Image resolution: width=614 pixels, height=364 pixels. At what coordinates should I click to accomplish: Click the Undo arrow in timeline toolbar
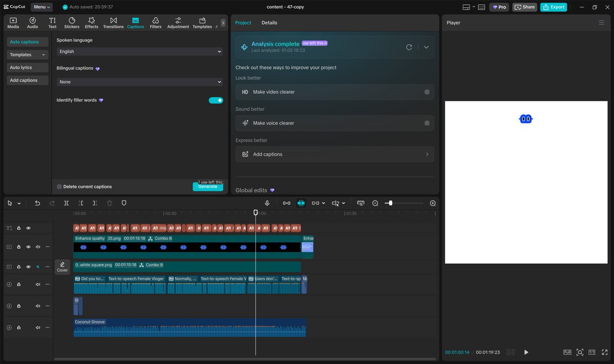point(37,203)
